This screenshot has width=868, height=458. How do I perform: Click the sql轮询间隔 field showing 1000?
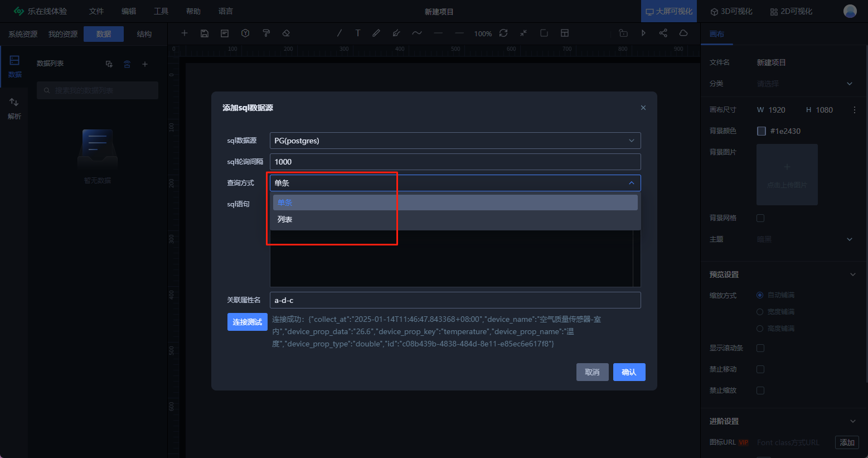click(x=455, y=162)
